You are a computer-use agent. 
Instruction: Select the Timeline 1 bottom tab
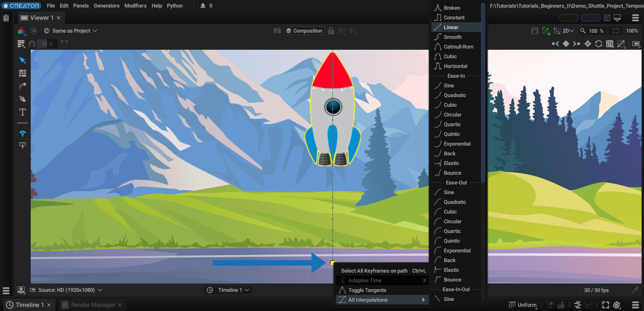click(x=28, y=305)
